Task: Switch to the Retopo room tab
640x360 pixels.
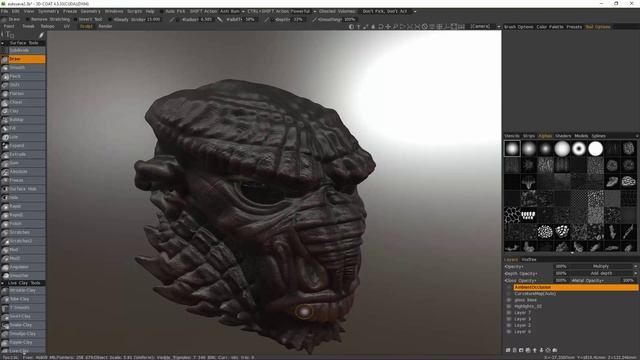Action: pyautogui.click(x=47, y=26)
